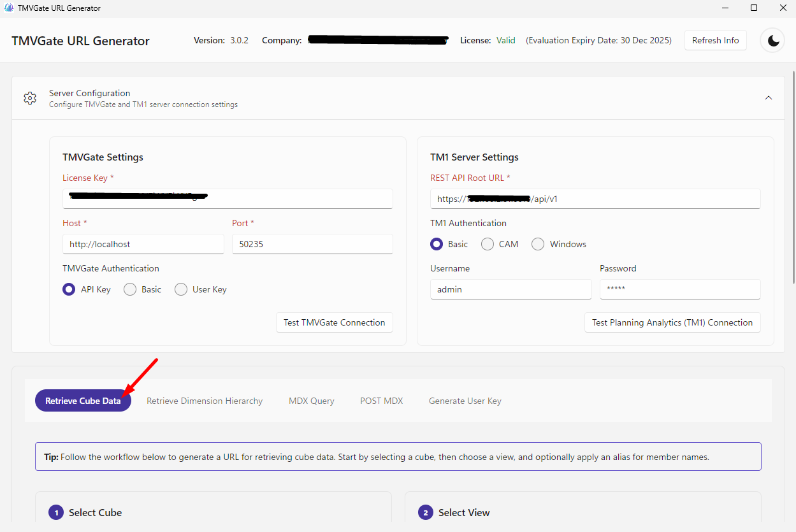Click the Password input field
The height and width of the screenshot is (532, 796).
point(680,289)
